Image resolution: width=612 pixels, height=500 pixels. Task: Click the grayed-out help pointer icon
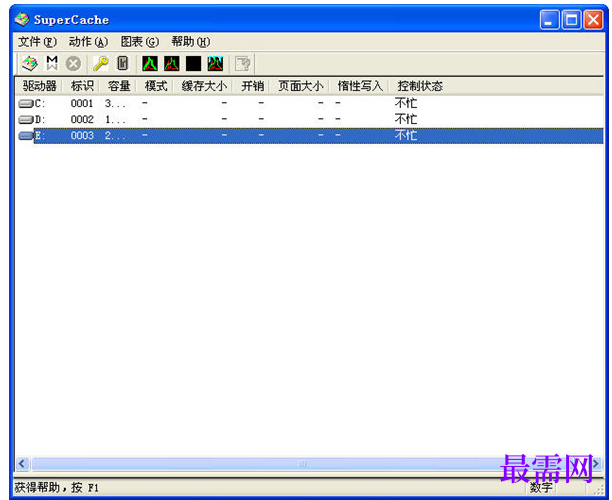pos(243,64)
